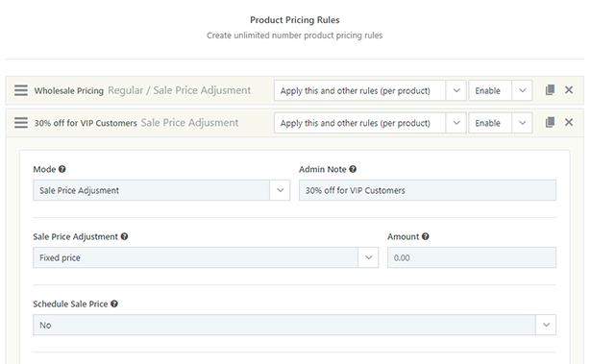The image size is (592, 364).
Task: Grab the drag handle of Wholesale Pricing rule
Action: (x=21, y=90)
